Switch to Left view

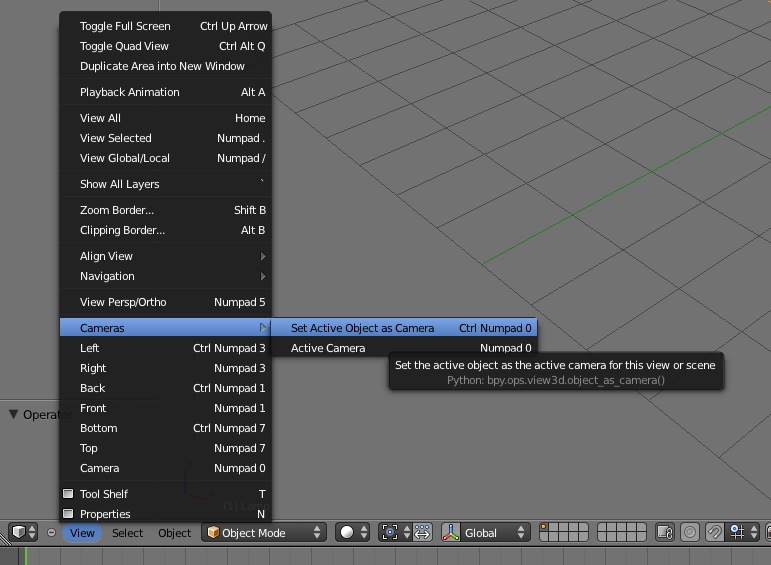166,348
